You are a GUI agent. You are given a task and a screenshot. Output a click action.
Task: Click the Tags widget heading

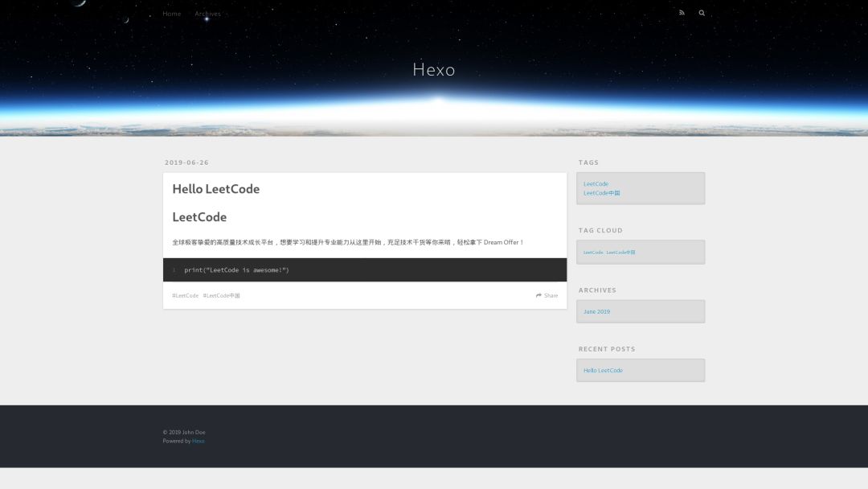point(588,162)
